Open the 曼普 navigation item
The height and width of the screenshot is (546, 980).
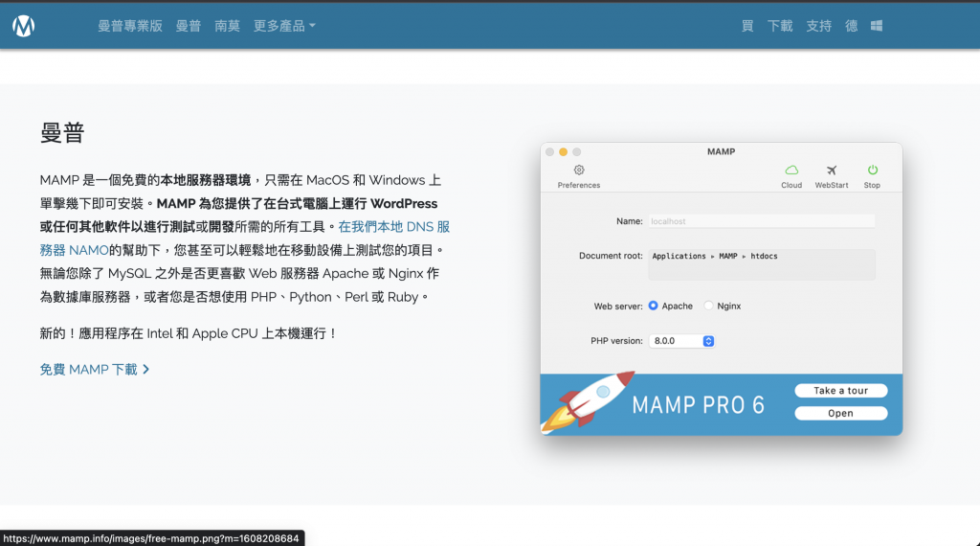[189, 26]
